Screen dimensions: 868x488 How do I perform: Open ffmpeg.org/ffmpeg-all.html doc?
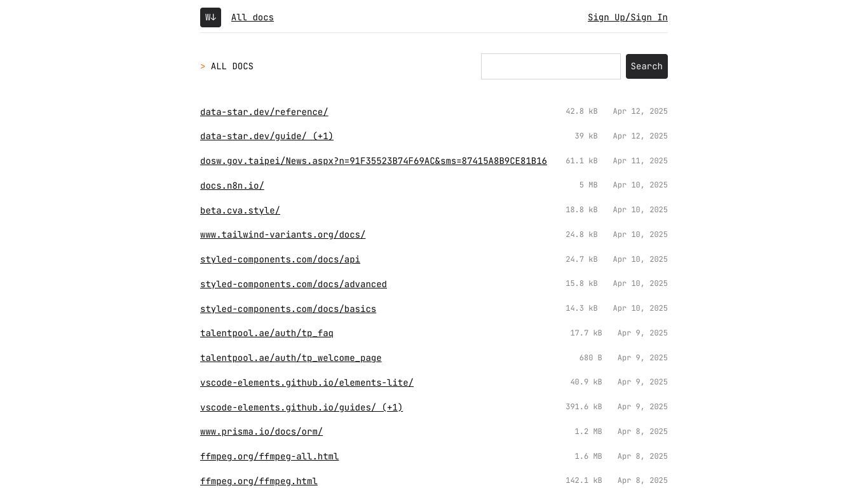tap(269, 457)
